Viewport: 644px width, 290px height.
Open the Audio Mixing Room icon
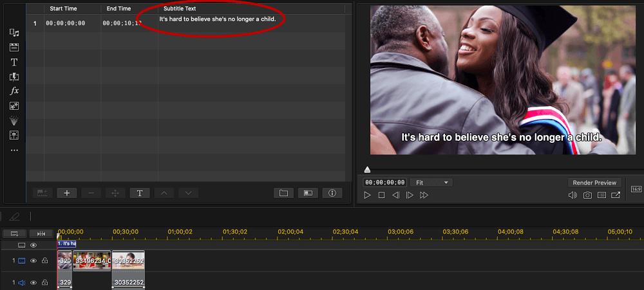pos(14,135)
